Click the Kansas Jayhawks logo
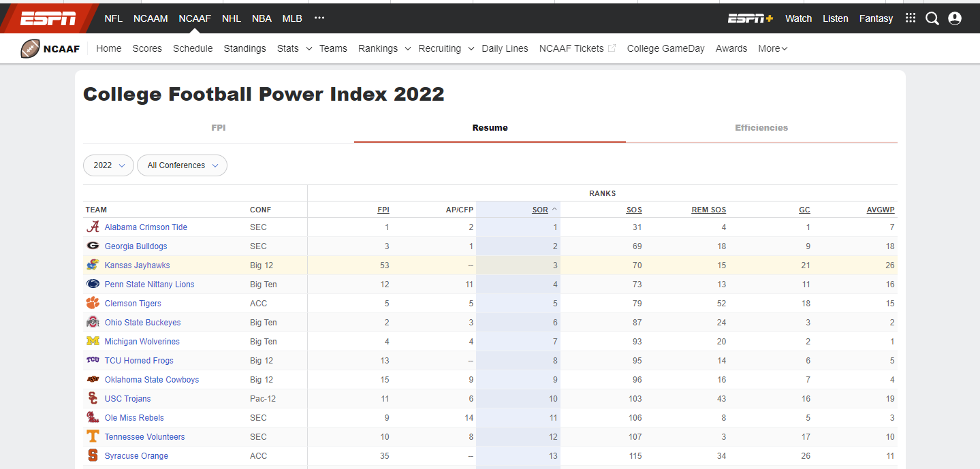Viewport: 980px width, 469px height. 93,265
